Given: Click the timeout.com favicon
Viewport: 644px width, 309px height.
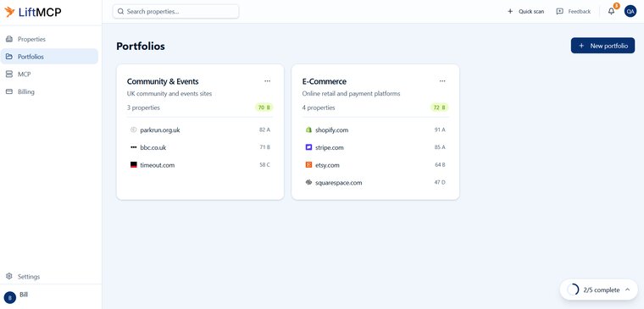Looking at the screenshot, I should (x=133, y=165).
